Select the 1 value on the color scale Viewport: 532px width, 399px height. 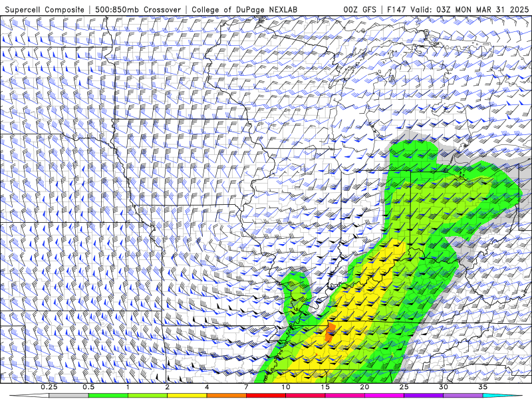tap(128, 387)
